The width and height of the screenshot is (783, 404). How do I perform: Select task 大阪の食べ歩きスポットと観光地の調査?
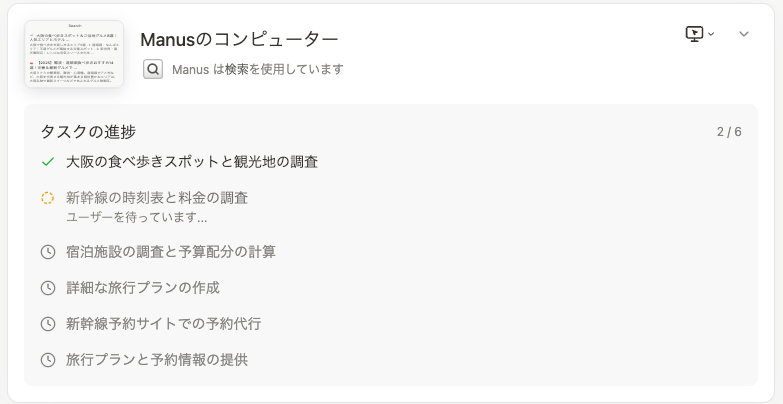click(x=192, y=161)
